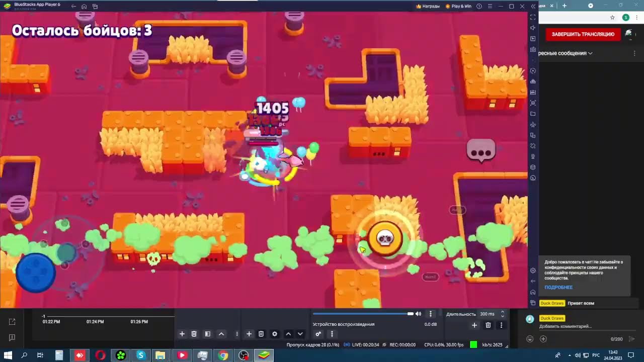Increase Длительность value with stepper arrow

click(x=502, y=312)
